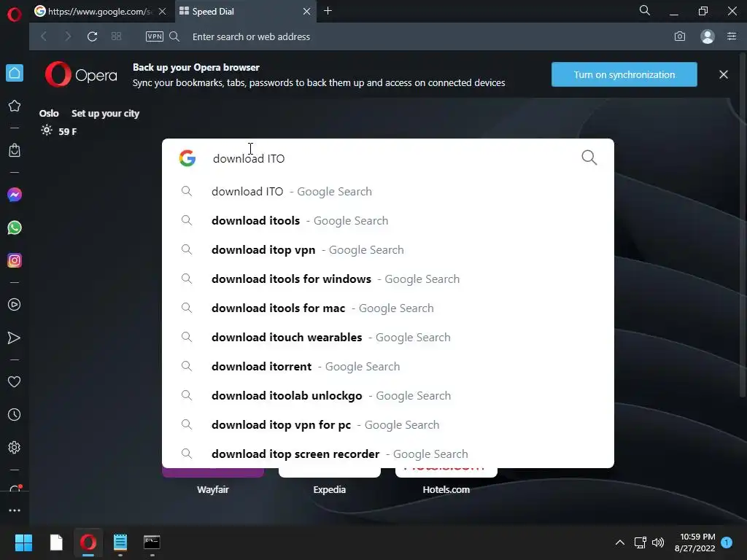Viewport: 747px width, 560px height.
Task: Open the Notepad taskbar app
Action: tap(120, 542)
